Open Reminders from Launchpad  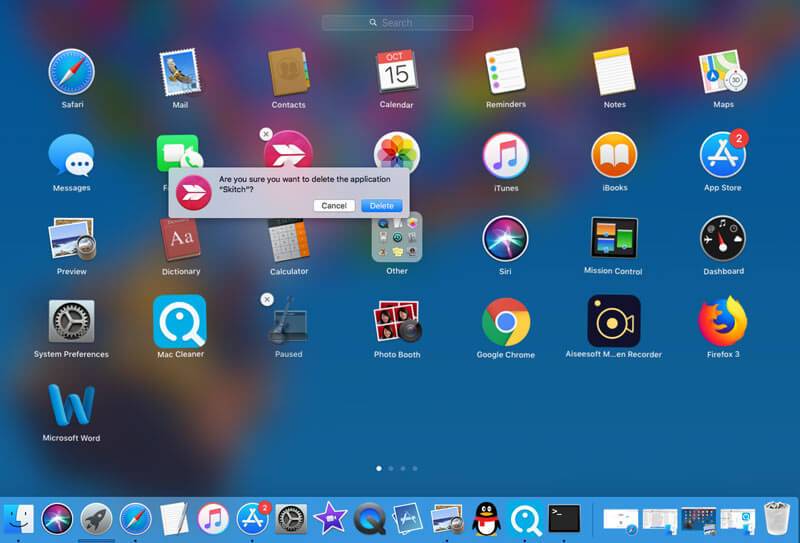[505, 71]
